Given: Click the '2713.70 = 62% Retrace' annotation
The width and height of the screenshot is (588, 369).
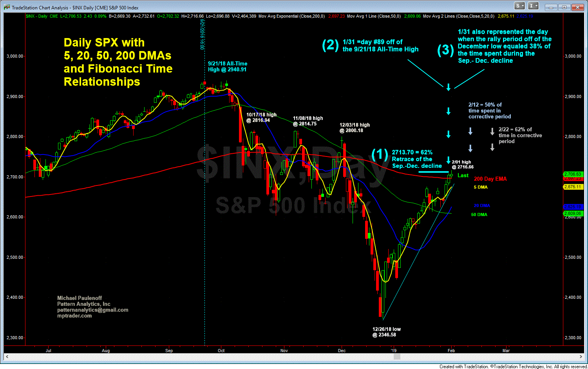Looking at the screenshot, I should click(417, 159).
